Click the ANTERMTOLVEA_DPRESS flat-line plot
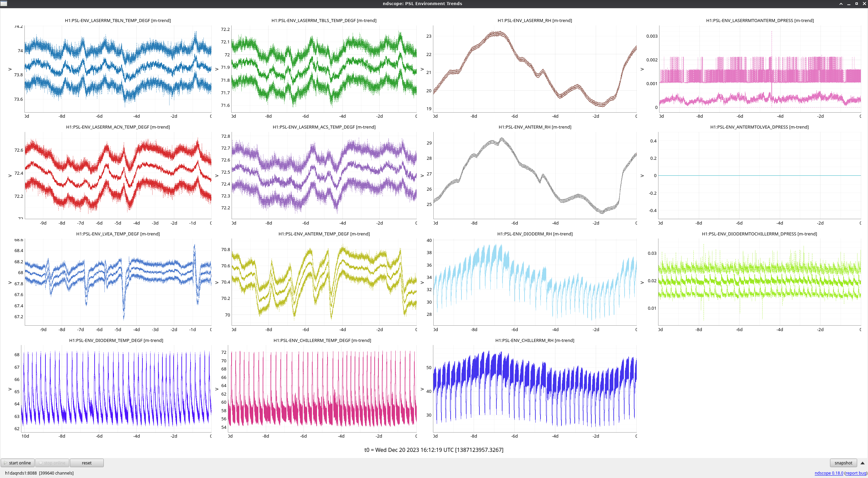868x478 pixels. (x=759, y=175)
